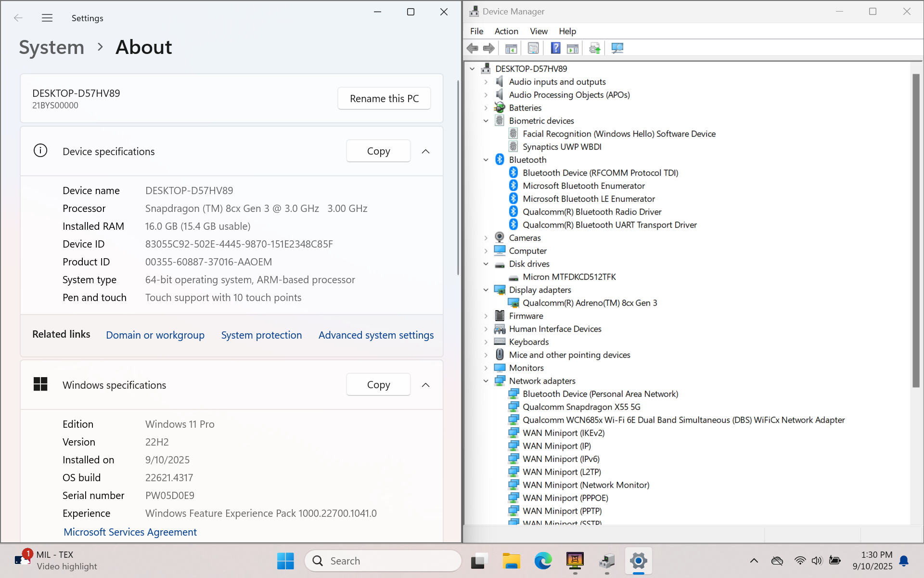This screenshot has height=578, width=924.
Task: Expand the Batteries category
Action: click(x=486, y=108)
